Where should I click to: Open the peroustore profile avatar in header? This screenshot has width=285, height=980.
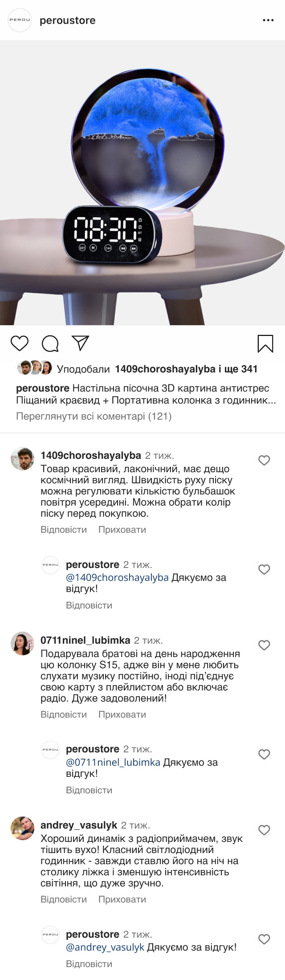pyautogui.click(x=20, y=20)
